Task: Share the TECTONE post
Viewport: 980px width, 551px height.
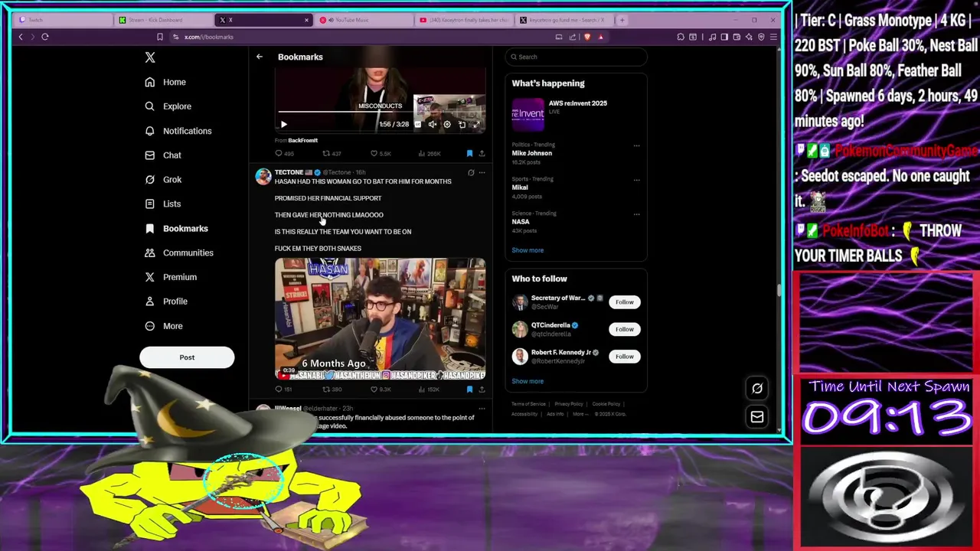Action: tap(482, 390)
